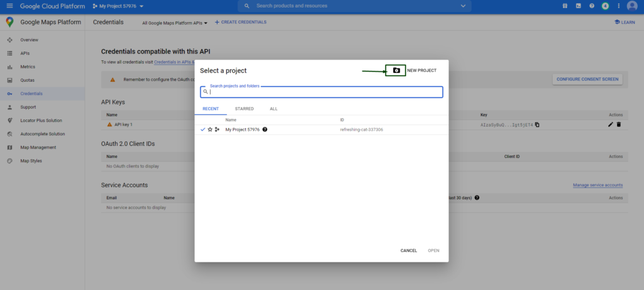Select My Project 57976 row
644x290 pixels.
pyautogui.click(x=242, y=129)
